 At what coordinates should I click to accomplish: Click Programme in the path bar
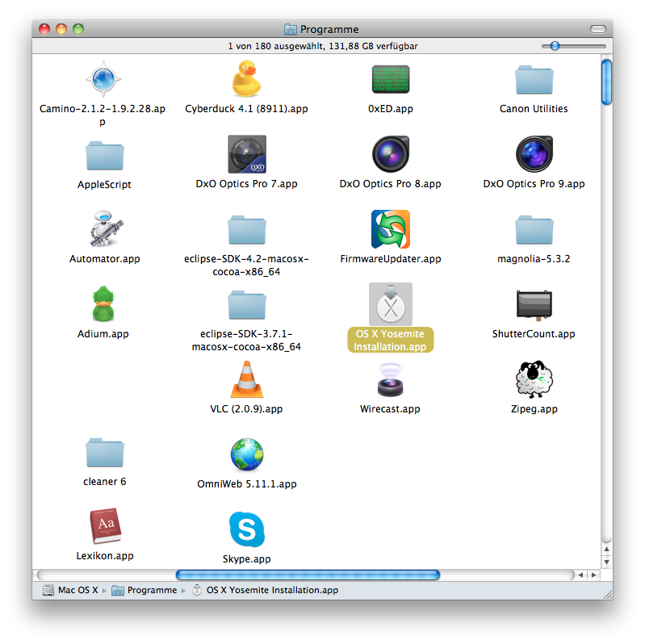pyautogui.click(x=144, y=590)
